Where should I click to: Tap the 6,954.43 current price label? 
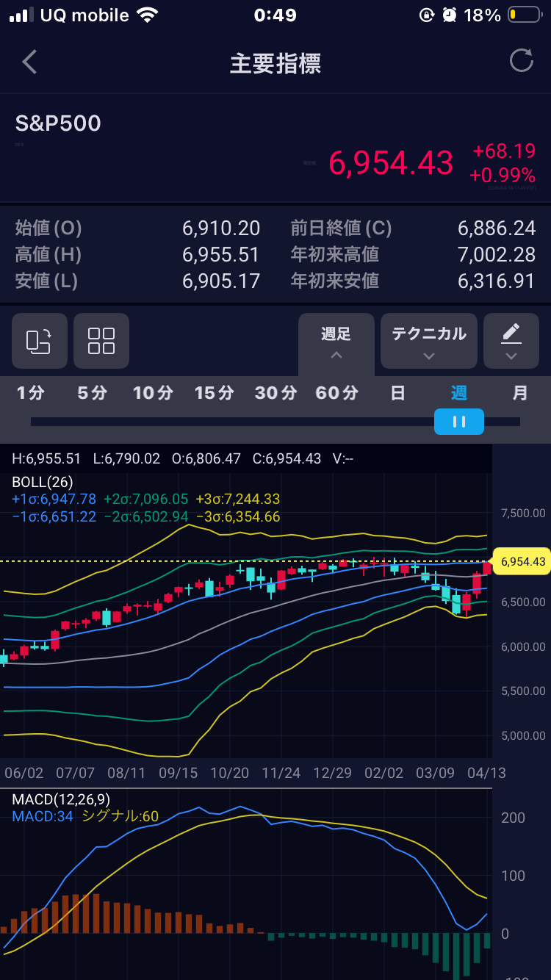[x=390, y=163]
